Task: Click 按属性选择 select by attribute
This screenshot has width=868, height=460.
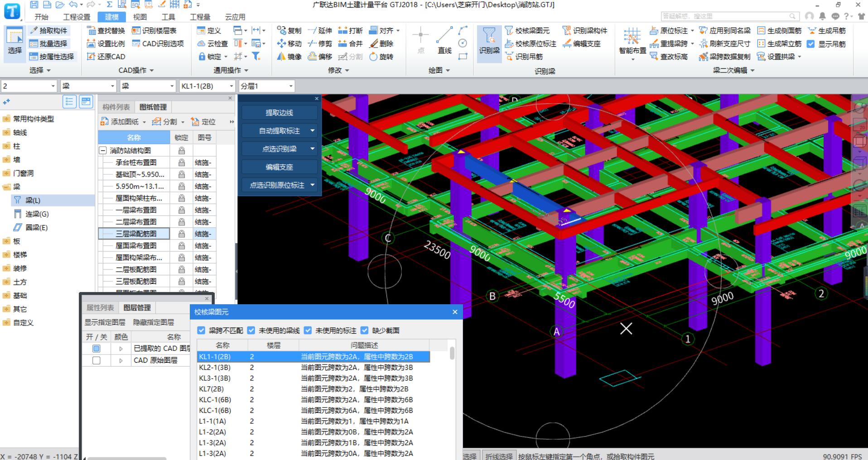Action: (x=51, y=57)
